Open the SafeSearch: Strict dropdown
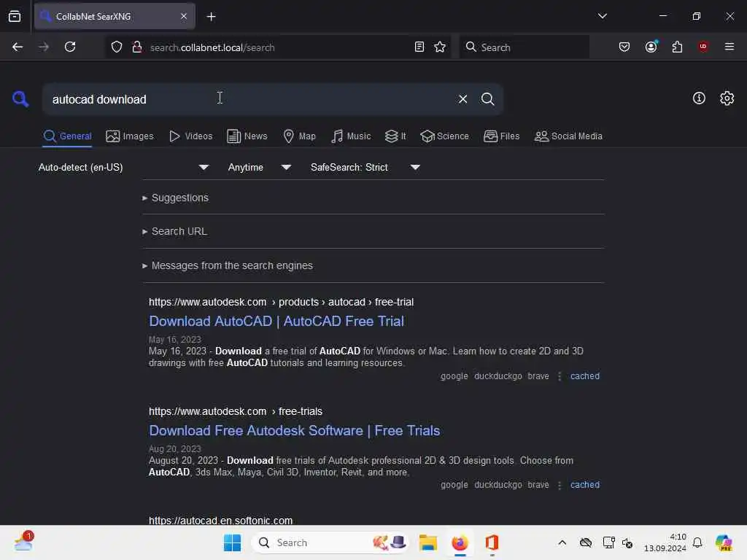747x560 pixels. (x=365, y=167)
